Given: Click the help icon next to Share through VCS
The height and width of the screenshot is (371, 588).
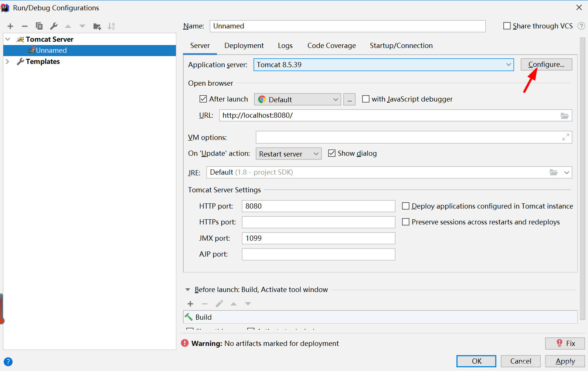Looking at the screenshot, I should [x=581, y=26].
